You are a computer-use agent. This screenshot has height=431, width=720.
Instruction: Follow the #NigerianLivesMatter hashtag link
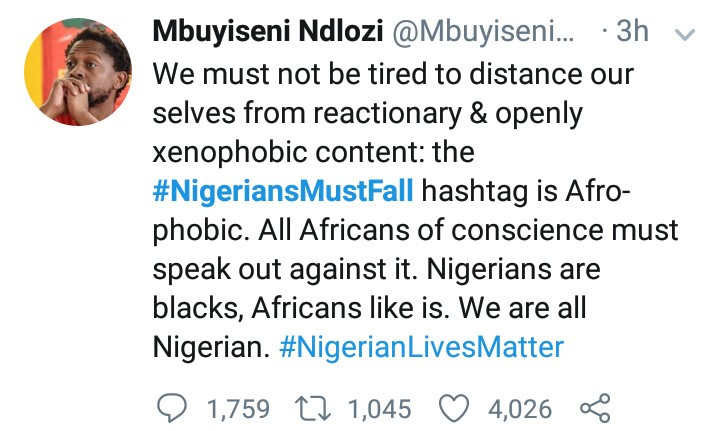[x=422, y=347]
